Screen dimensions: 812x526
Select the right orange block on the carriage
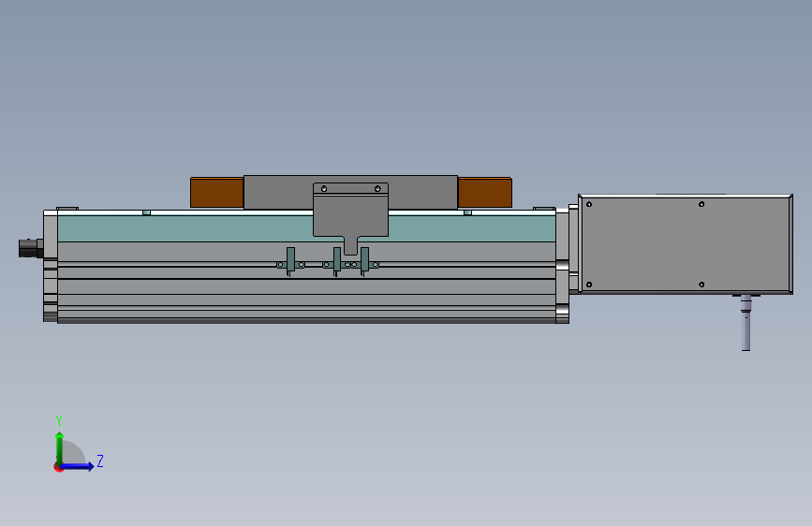point(485,193)
